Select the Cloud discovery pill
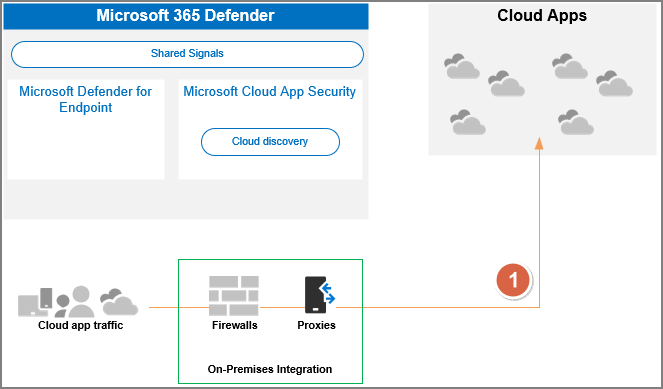 pyautogui.click(x=270, y=142)
